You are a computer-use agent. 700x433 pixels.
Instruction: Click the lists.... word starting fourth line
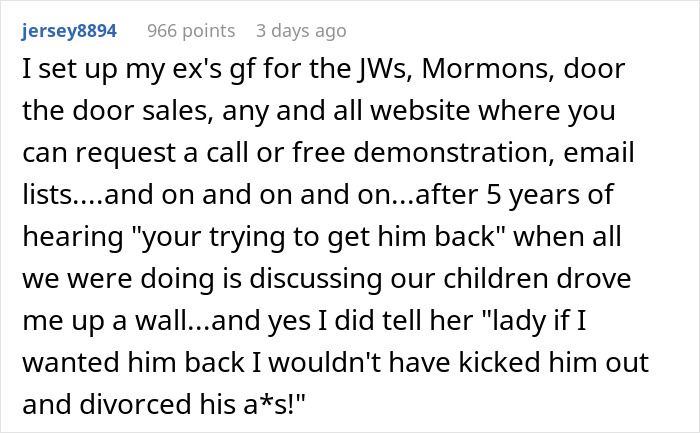tap(62, 195)
